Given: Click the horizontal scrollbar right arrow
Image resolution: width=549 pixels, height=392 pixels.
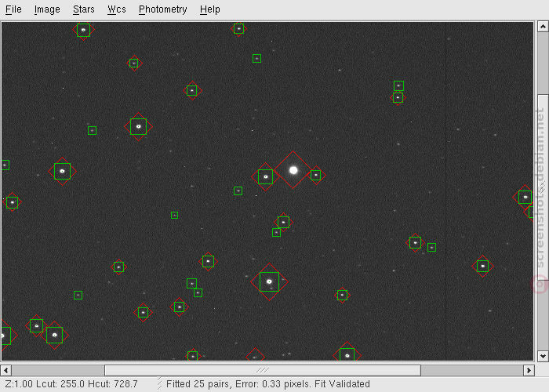Looking at the screenshot, I should 529,370.
